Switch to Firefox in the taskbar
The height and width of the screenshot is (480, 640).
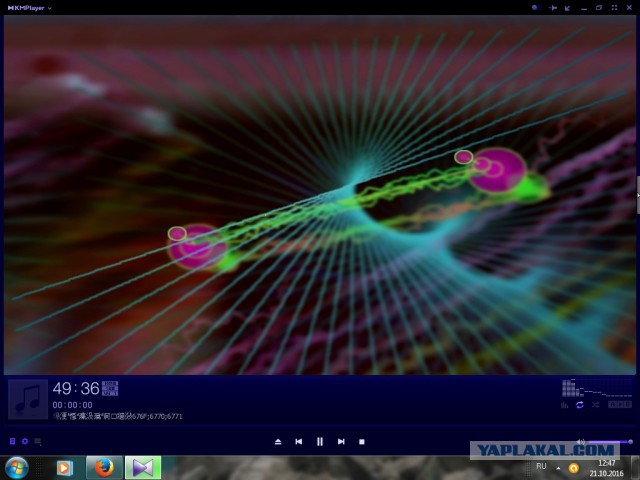point(104,468)
